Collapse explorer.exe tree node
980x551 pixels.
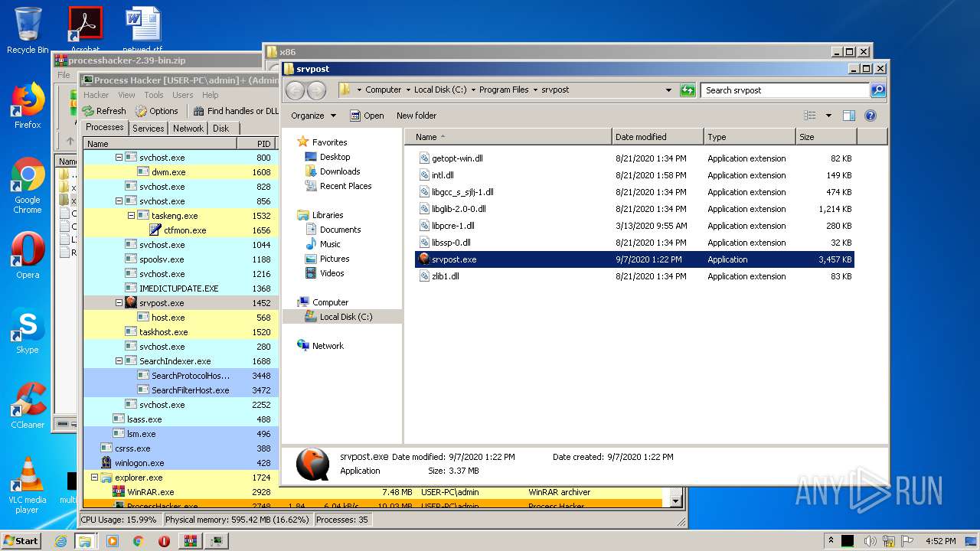(94, 478)
